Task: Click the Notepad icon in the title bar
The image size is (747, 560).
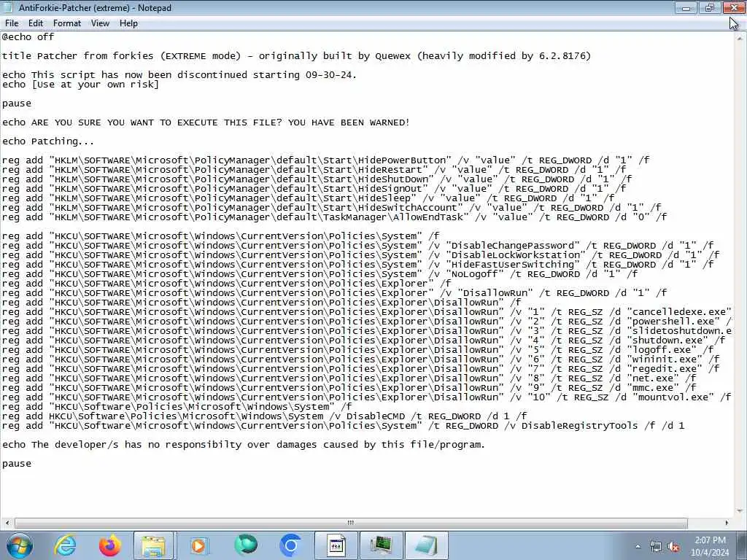Action: (8, 7)
